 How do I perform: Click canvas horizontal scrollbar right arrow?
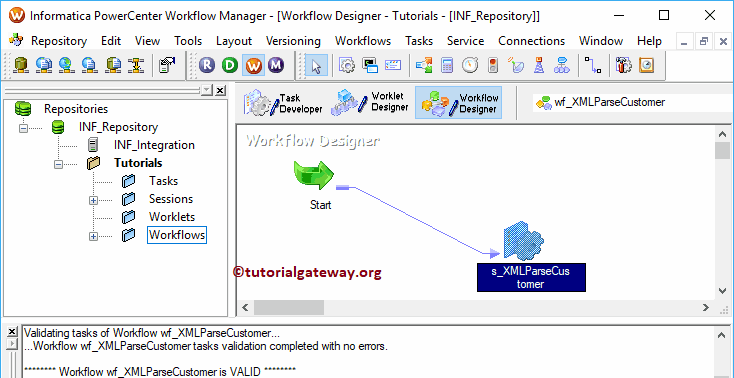[x=706, y=308]
